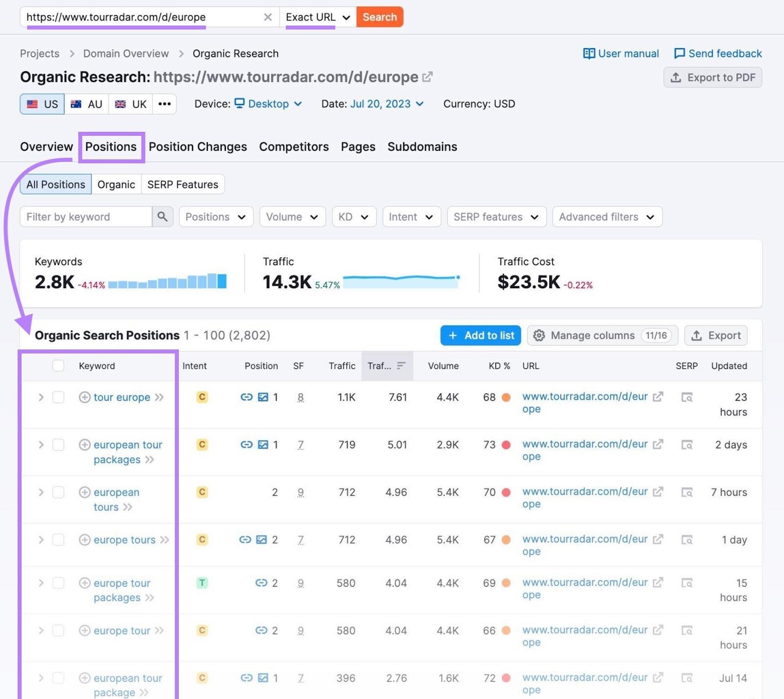Expand the 'european tours' row details
Image resolution: width=784 pixels, height=699 pixels.
click(41, 492)
